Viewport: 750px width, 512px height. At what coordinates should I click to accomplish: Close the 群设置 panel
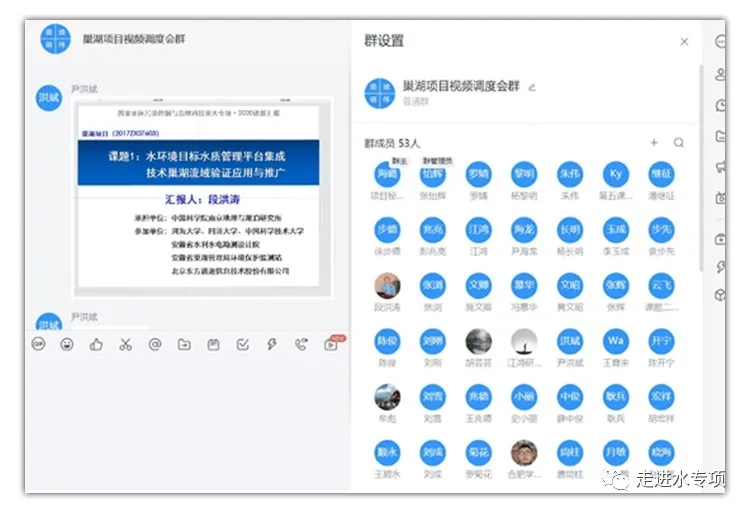(684, 42)
